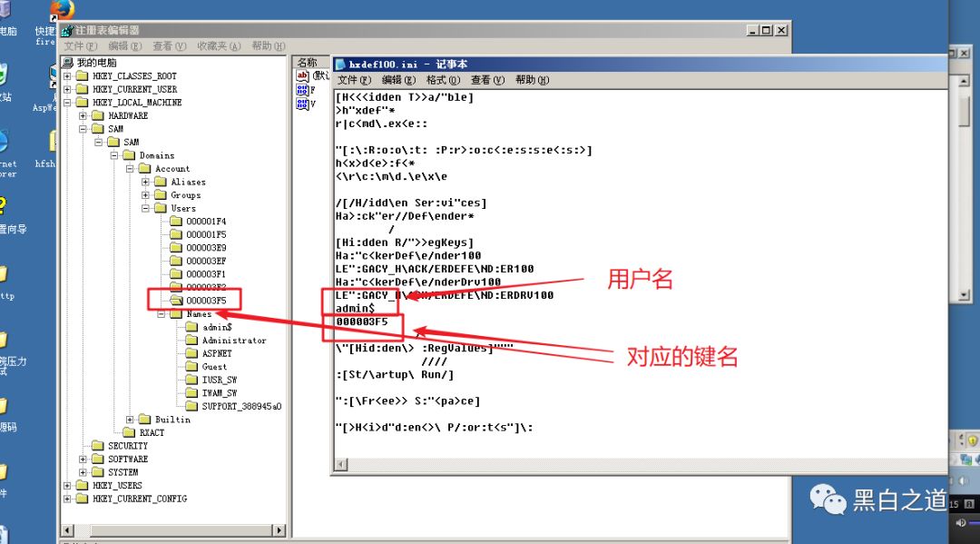Click the Builtin folder icon
This screenshot has height=544, width=980.
pyautogui.click(x=145, y=419)
